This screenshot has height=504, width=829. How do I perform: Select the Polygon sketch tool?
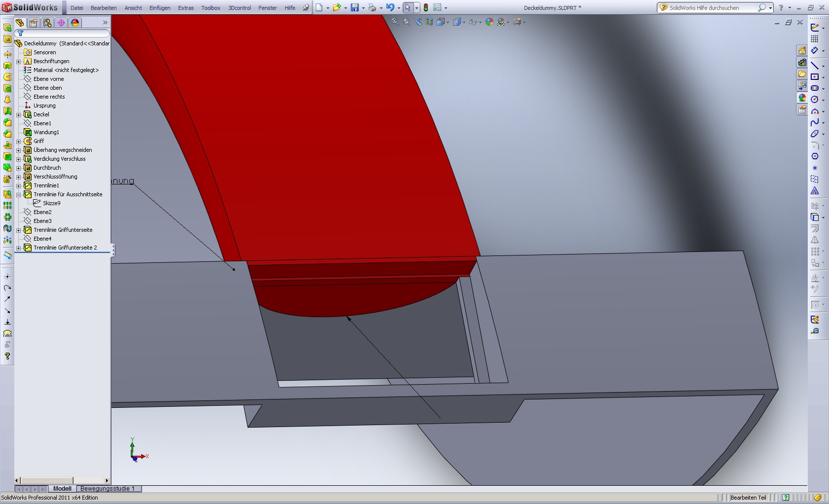[815, 156]
